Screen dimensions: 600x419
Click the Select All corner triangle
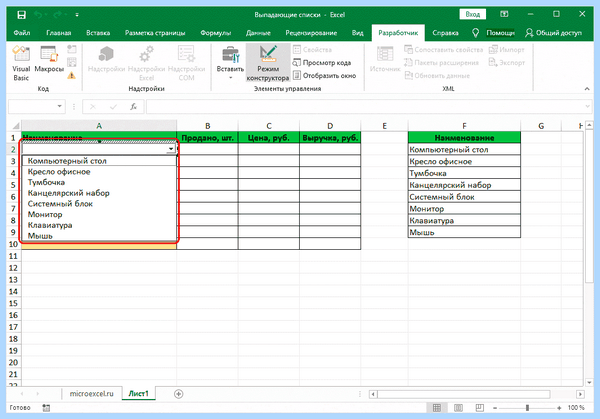15,126
